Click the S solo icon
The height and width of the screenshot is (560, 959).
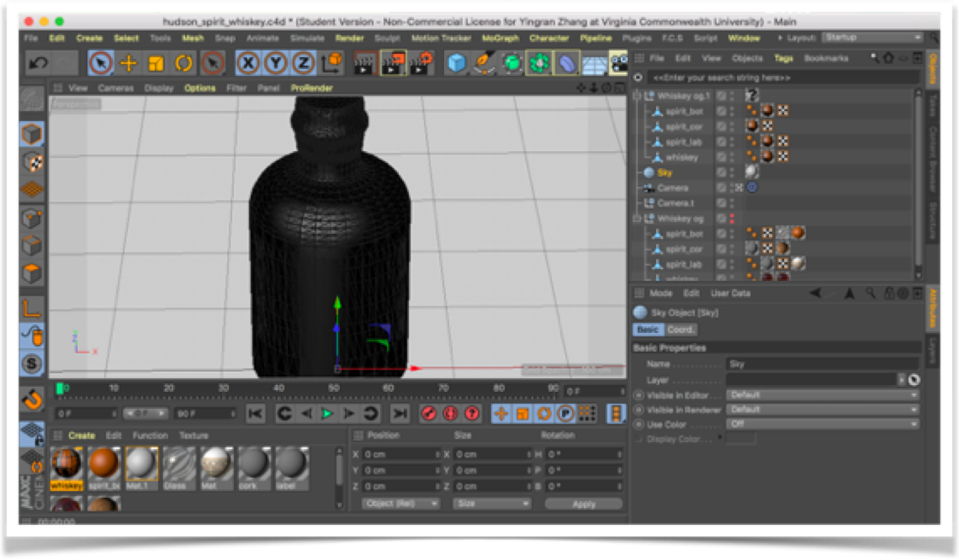click(x=32, y=365)
